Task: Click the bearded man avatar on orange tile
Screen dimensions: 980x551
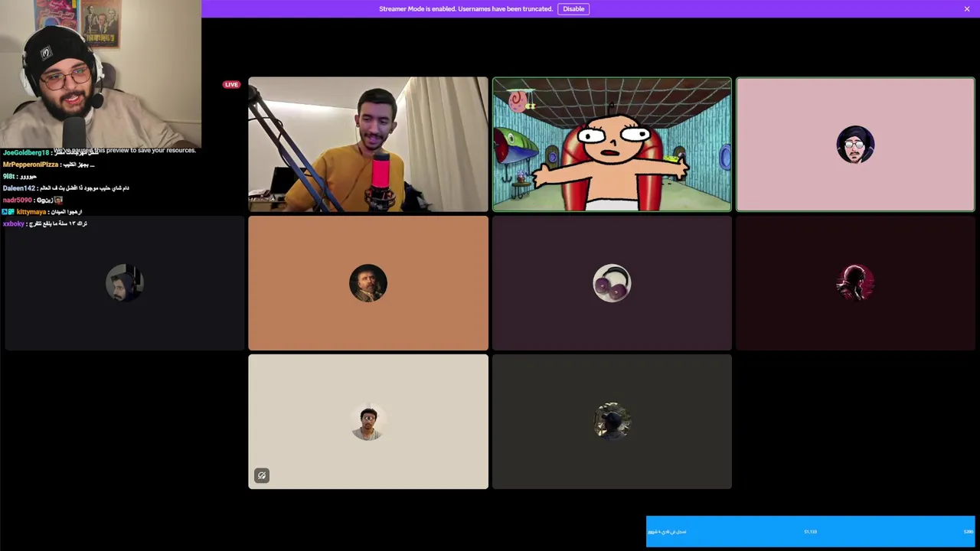Action: tap(367, 283)
